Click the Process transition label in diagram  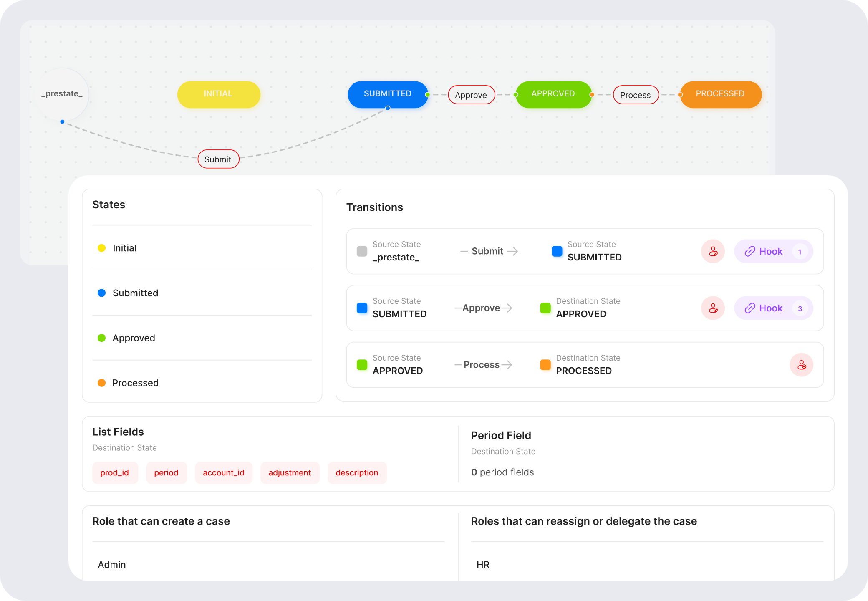(635, 95)
